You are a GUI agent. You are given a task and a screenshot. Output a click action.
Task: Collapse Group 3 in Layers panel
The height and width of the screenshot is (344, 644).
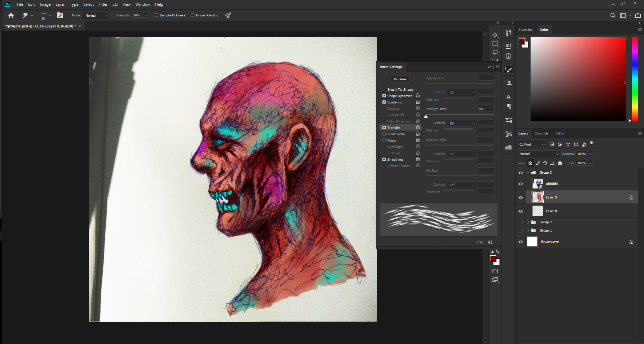tap(528, 173)
